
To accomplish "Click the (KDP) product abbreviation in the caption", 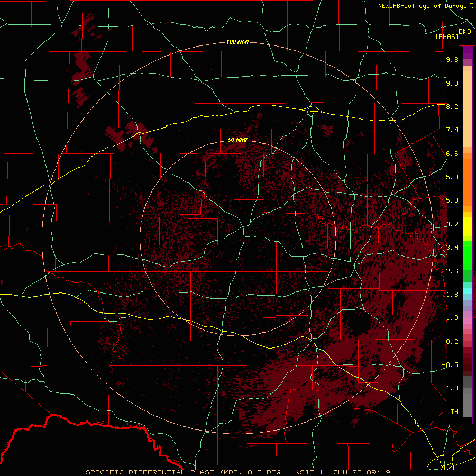I will tap(232, 472).
